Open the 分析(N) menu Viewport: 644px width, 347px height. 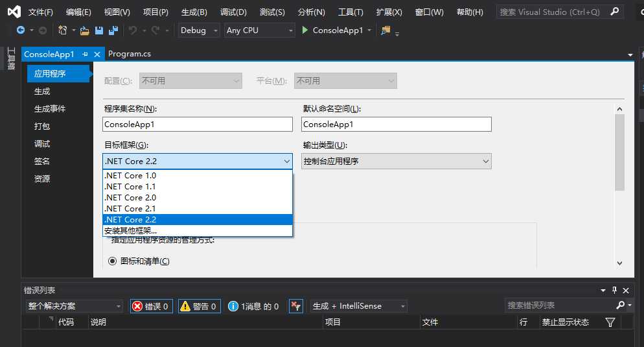311,12
